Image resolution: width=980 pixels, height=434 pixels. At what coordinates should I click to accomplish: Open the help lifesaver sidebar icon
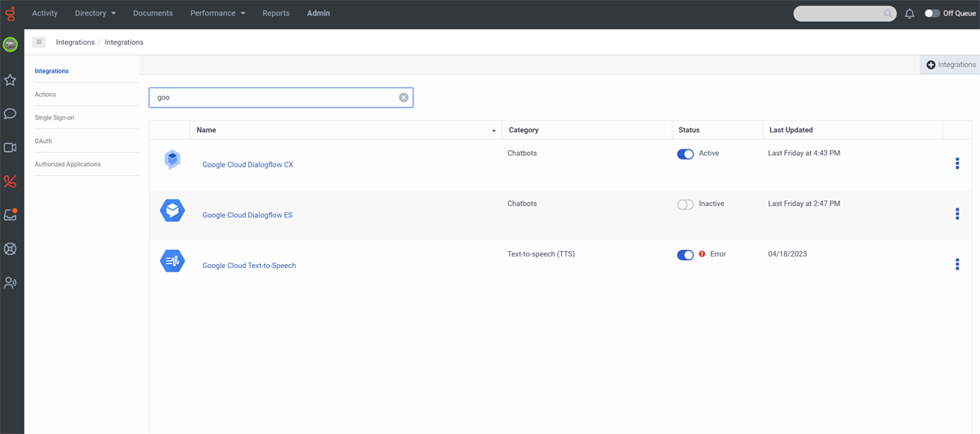(x=11, y=249)
